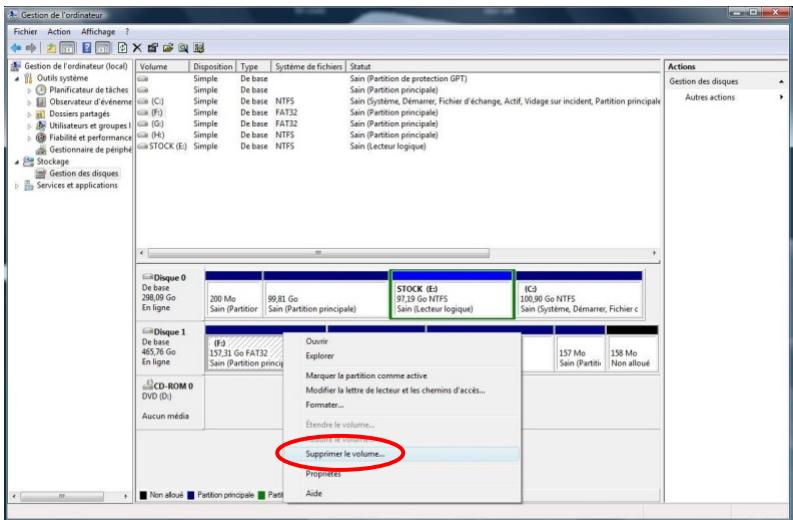Collapse Gestion des disques section in Actions pane
The height and width of the screenshot is (520, 793).
781,81
